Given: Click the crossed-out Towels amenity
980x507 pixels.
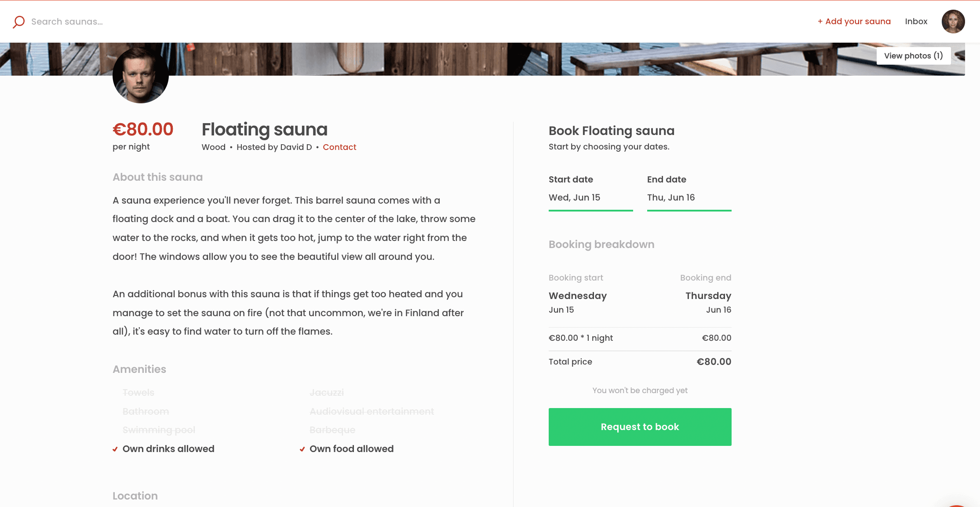Looking at the screenshot, I should [138, 393].
